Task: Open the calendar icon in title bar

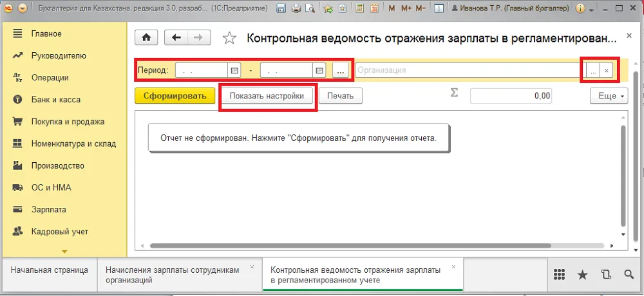Action: (x=374, y=8)
